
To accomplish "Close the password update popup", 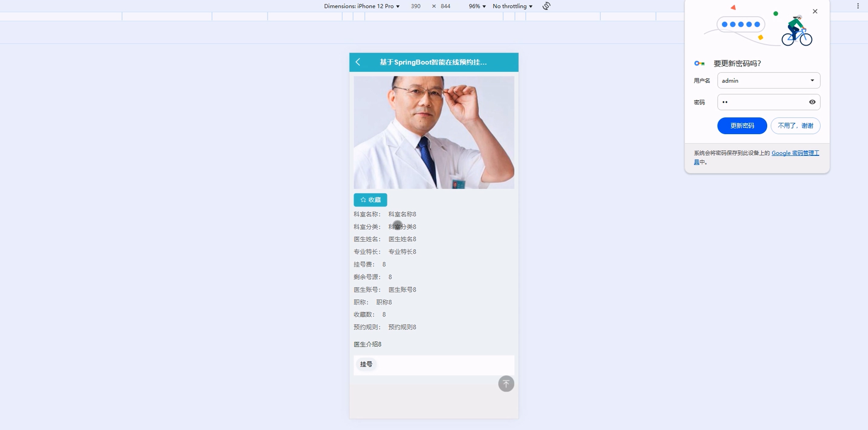I will (815, 11).
